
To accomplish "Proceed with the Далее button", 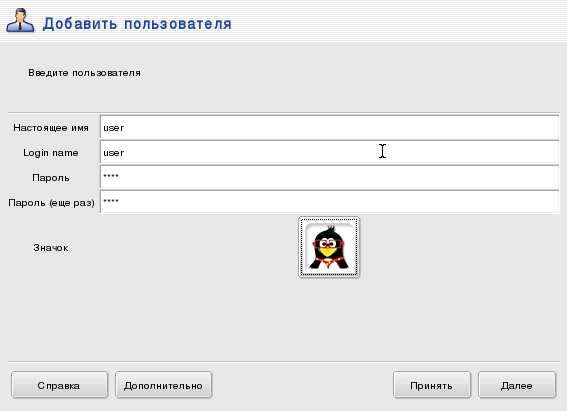I will tap(517, 385).
